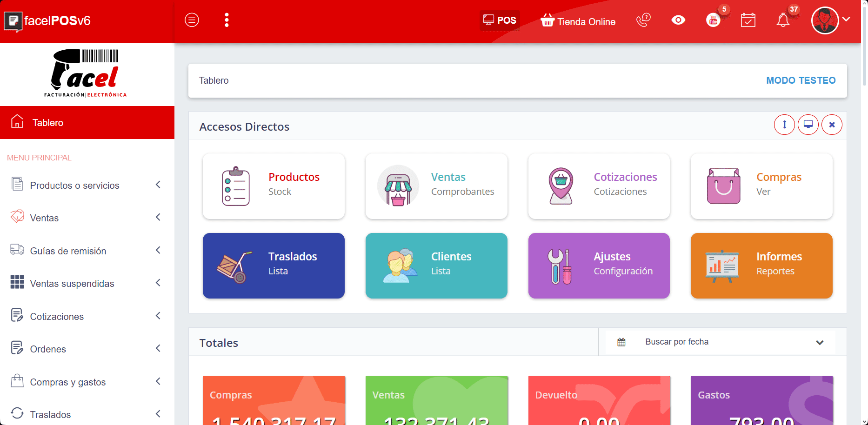Open the notifications bell icon
This screenshot has width=868, height=425.
pyautogui.click(x=783, y=20)
